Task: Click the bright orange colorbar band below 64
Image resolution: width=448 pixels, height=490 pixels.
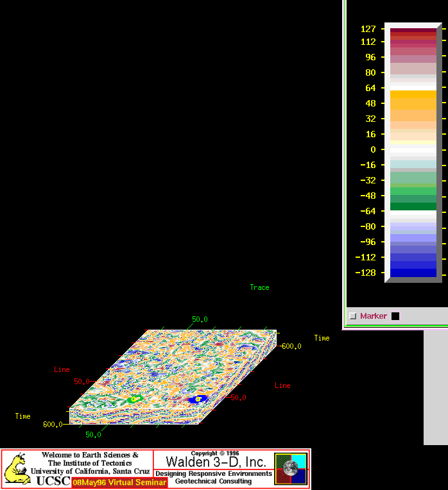Action: pyautogui.click(x=413, y=94)
